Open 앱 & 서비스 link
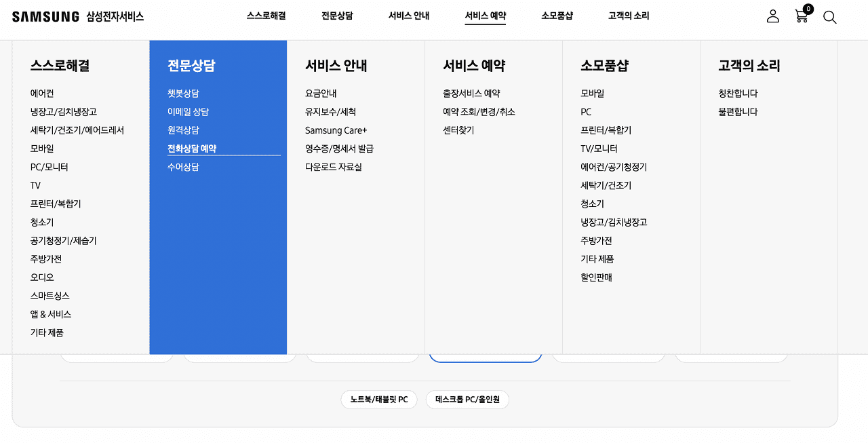The width and height of the screenshot is (868, 443). 51,313
